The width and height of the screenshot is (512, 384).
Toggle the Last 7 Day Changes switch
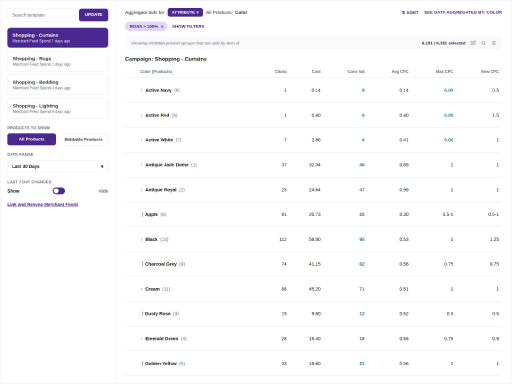pyautogui.click(x=59, y=191)
